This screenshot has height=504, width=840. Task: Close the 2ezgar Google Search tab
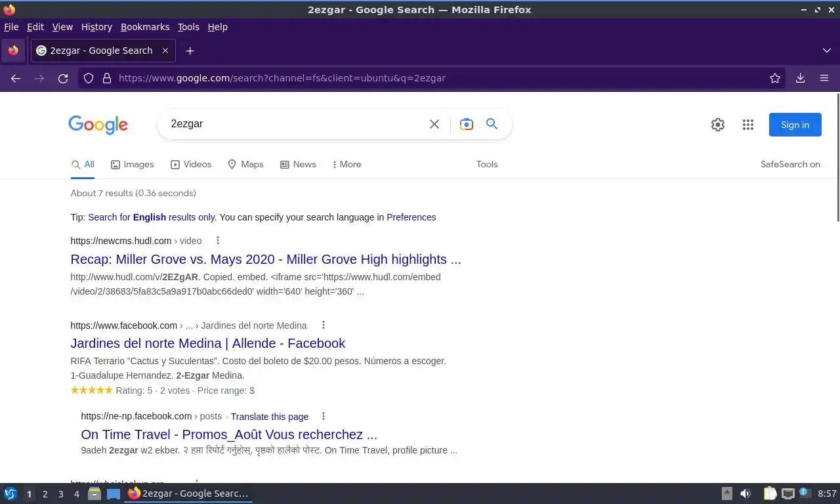pos(165,51)
